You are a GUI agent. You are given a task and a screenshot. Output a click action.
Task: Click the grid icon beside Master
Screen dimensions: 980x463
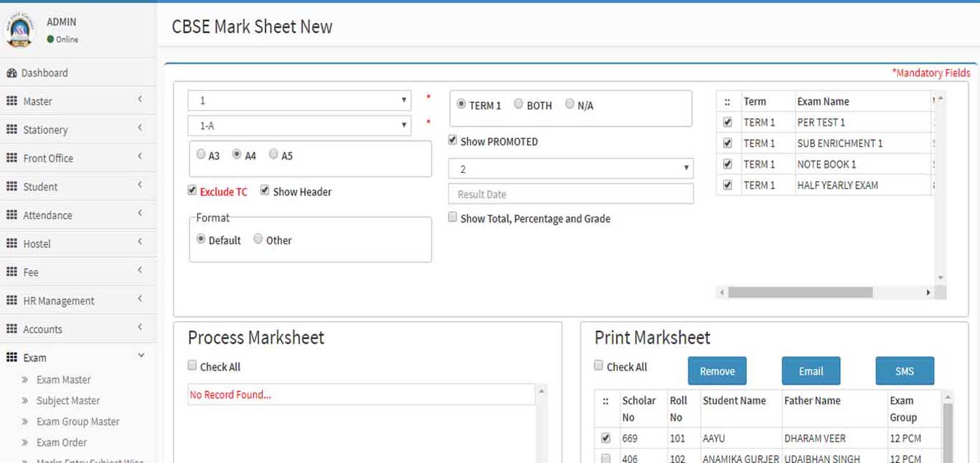[11, 101]
